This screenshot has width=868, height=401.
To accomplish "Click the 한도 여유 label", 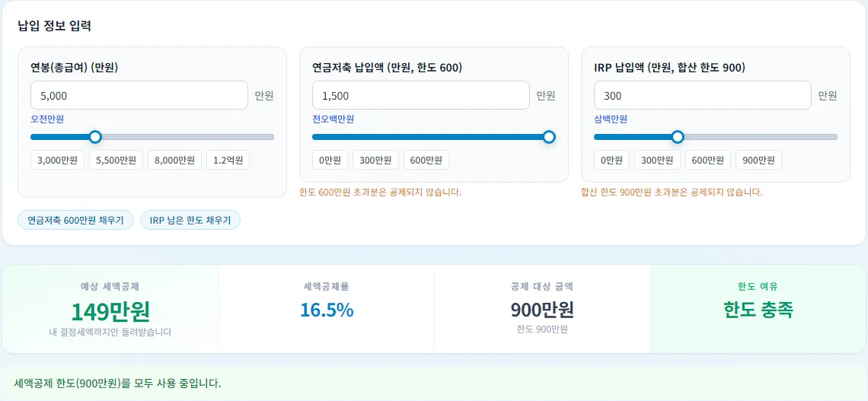I will coord(758,287).
